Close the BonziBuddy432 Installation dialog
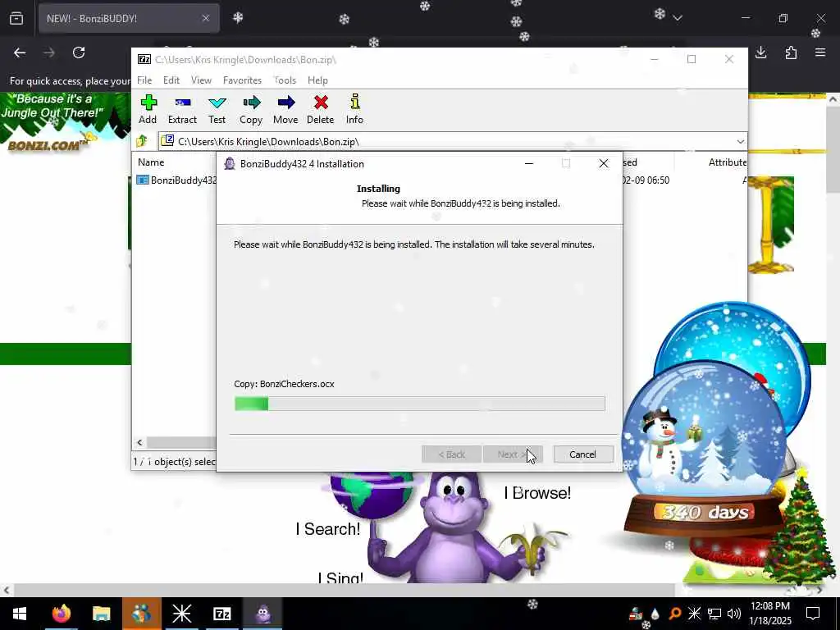Image resolution: width=840 pixels, height=630 pixels. [603, 163]
